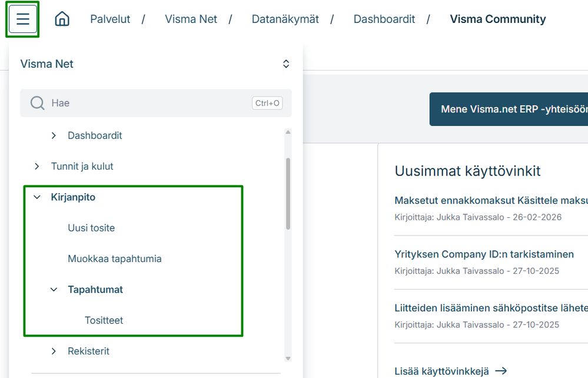Click the Ctrl+O shortcut badge

coord(267,103)
